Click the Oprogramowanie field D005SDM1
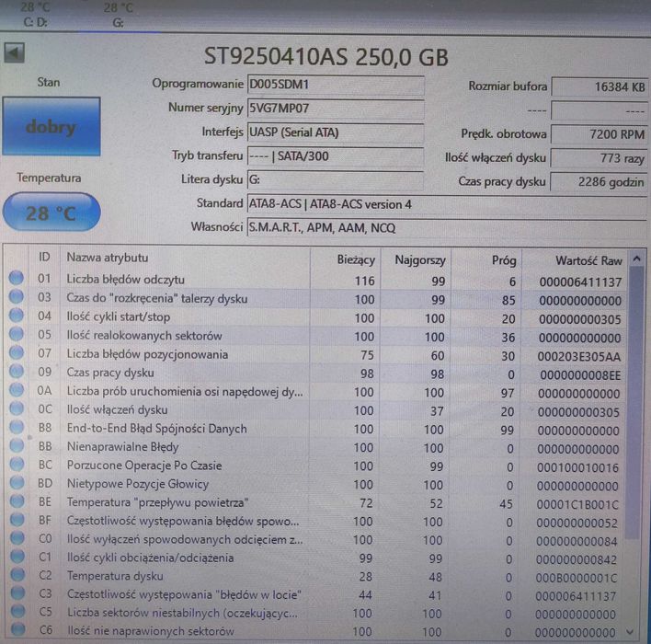Image resolution: width=651 pixels, height=644 pixels. click(336, 85)
